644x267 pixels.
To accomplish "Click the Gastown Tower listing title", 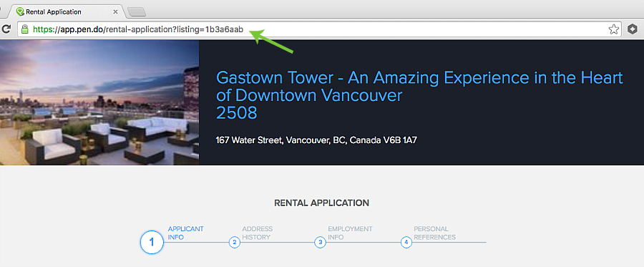I will pyautogui.click(x=419, y=95).
